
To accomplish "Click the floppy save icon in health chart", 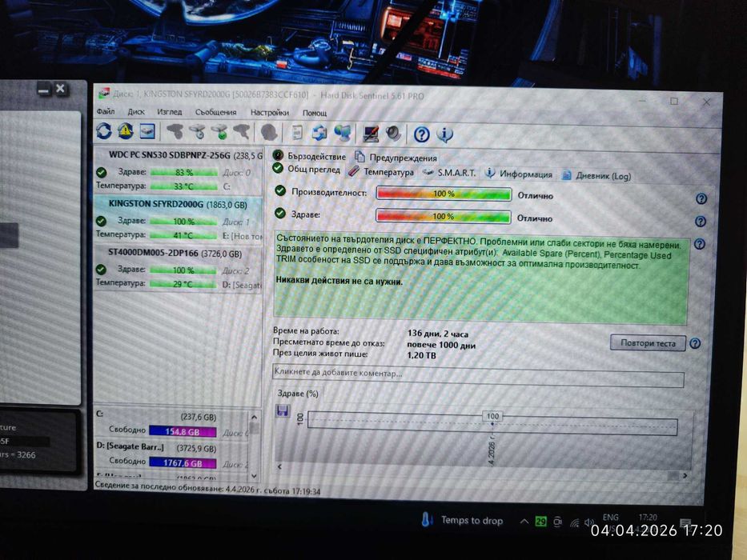I will click(x=283, y=410).
